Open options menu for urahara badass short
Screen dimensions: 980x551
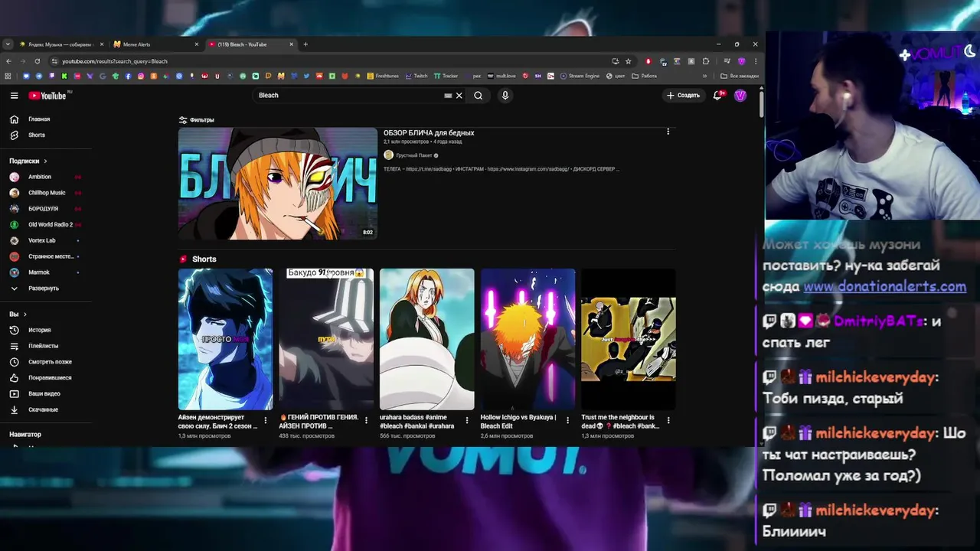point(467,420)
